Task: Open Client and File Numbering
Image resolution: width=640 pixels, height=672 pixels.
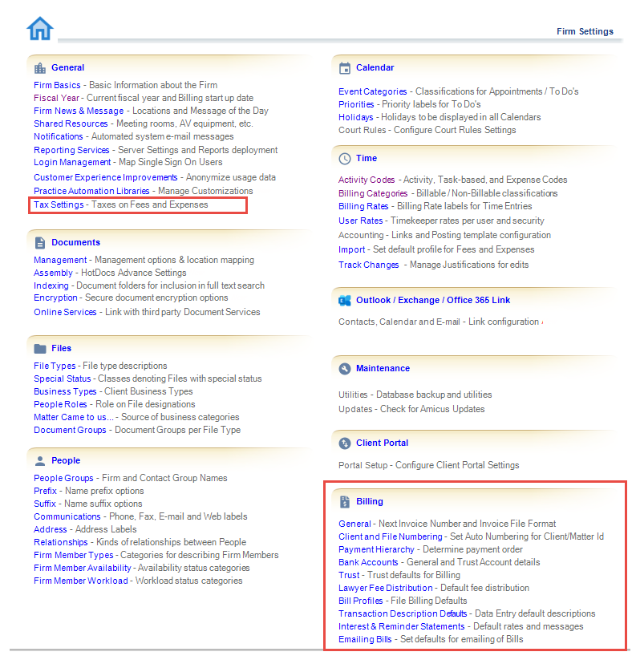Action: click(x=390, y=537)
